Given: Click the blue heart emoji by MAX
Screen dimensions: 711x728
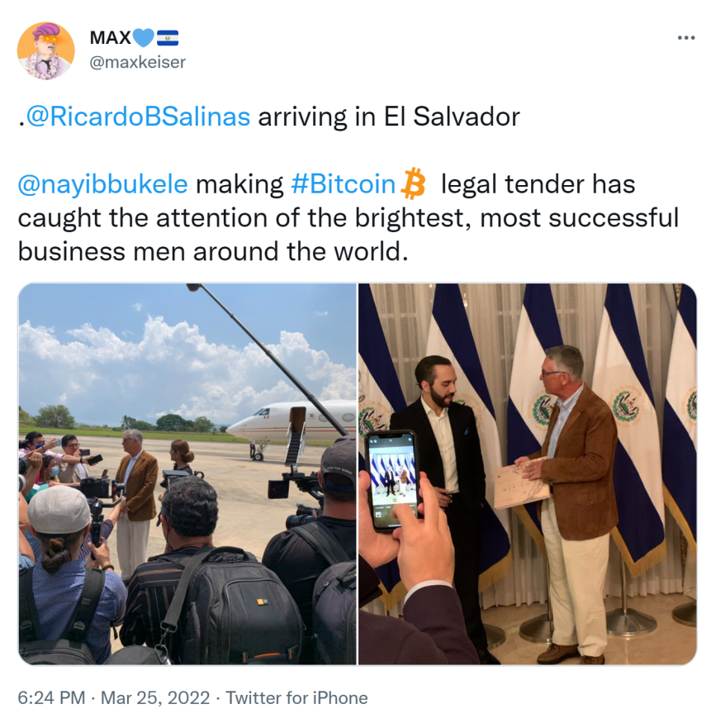Looking at the screenshot, I should pyautogui.click(x=144, y=38).
